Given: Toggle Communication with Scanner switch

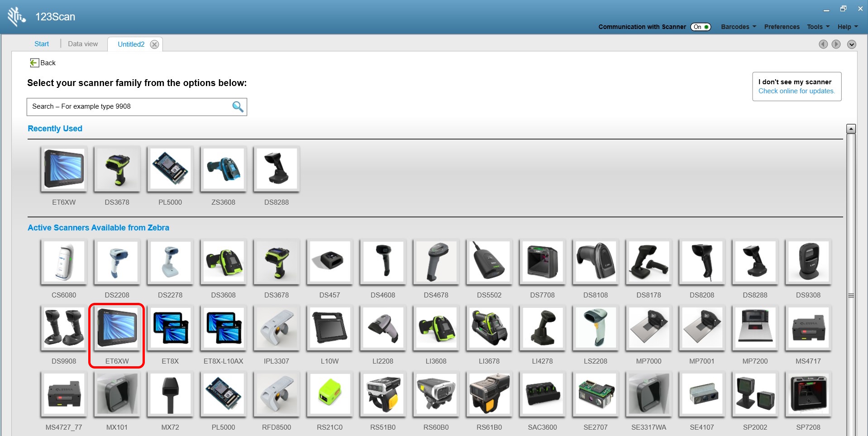Looking at the screenshot, I should coord(701,27).
